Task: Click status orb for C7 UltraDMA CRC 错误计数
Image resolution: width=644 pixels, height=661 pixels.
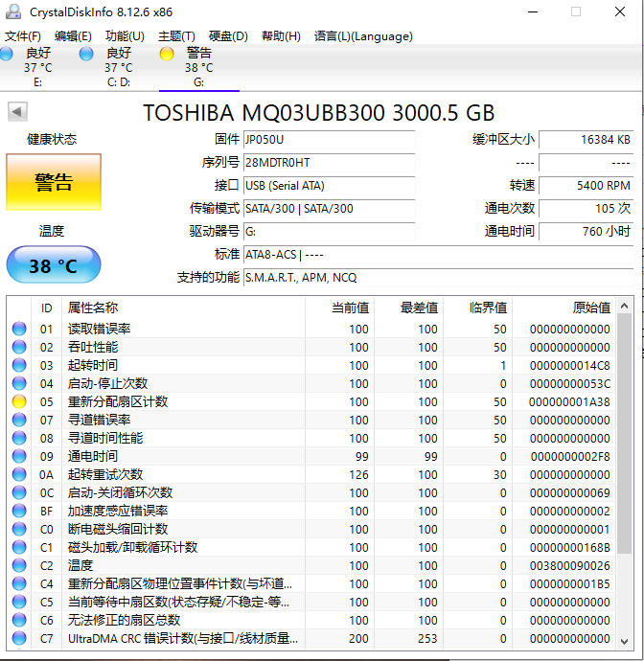Action: 19,638
